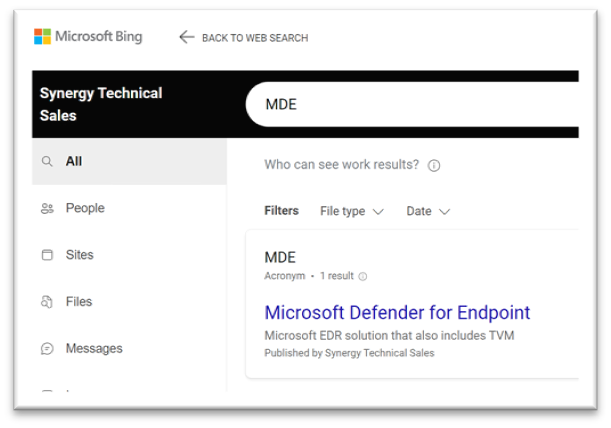Viewport: 611px width, 428px height.
Task: Select the All search tab
Action: point(129,161)
